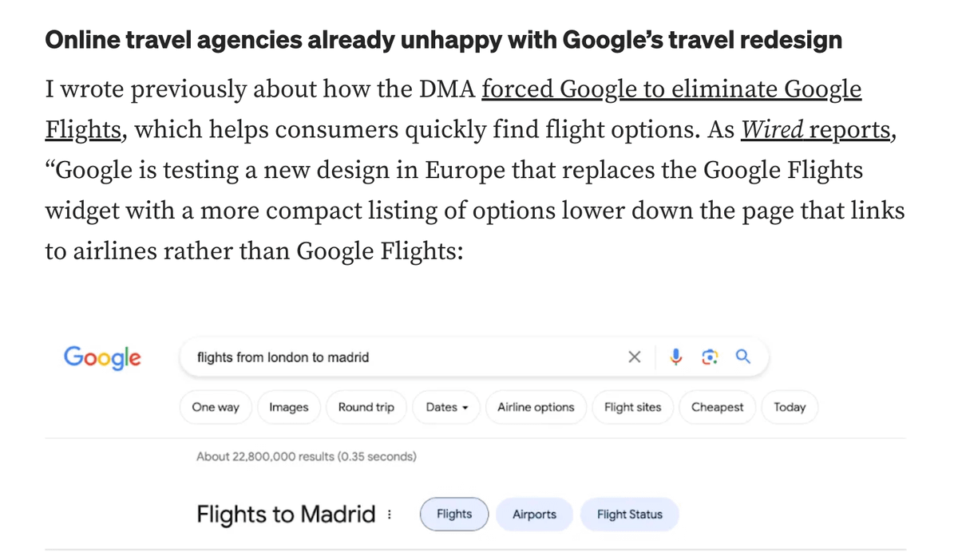Switch to the Airports tab
Screen dimensions: 958x560
coord(534,515)
